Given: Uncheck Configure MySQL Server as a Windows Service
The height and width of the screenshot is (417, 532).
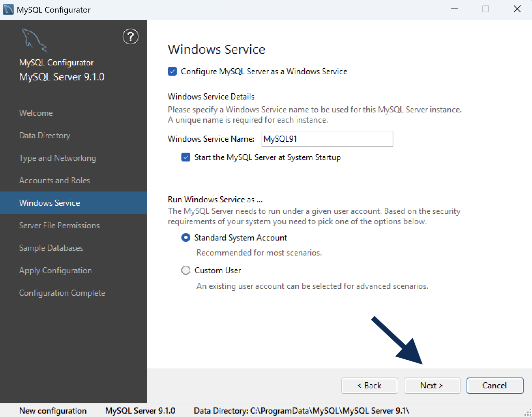Looking at the screenshot, I should tap(172, 72).
